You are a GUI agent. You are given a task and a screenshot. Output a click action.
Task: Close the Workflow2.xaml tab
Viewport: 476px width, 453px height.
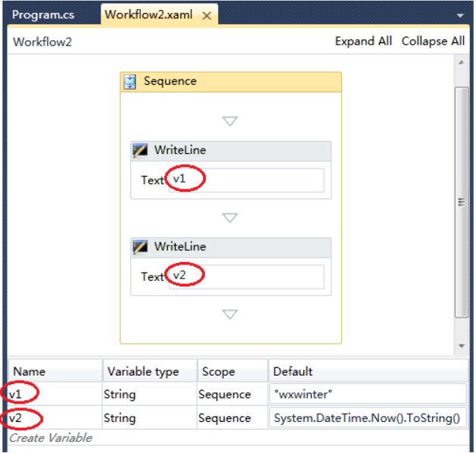[x=207, y=16]
